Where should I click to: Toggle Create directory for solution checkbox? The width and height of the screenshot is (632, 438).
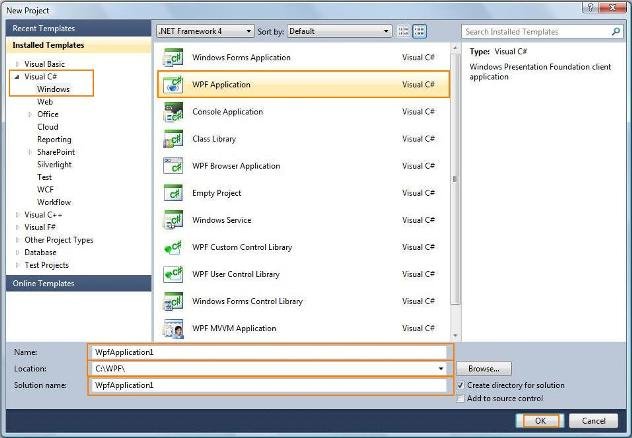point(460,385)
